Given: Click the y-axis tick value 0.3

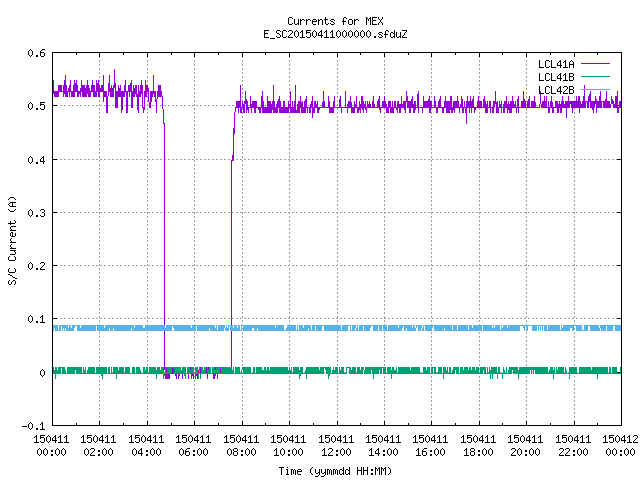Looking at the screenshot, I should pyautogui.click(x=36, y=213).
